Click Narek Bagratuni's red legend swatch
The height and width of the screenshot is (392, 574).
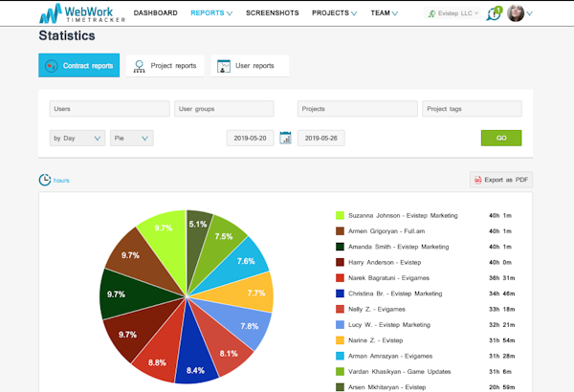(x=340, y=278)
